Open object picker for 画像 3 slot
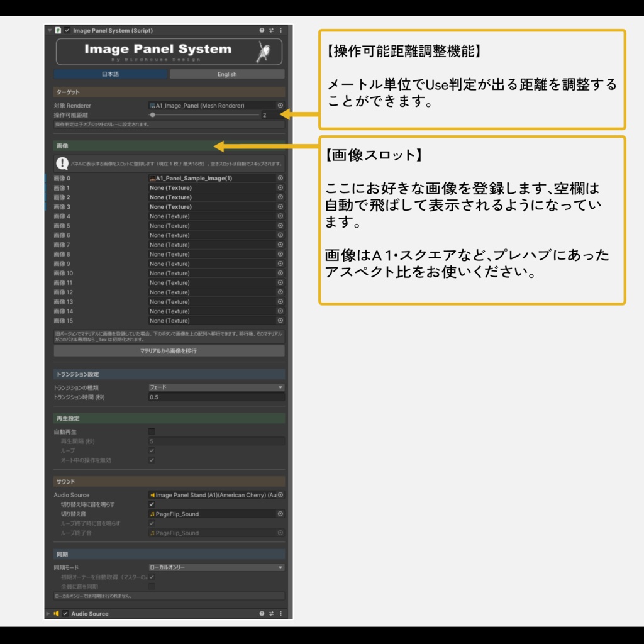Screen dimensions: 644x644 [x=280, y=206]
